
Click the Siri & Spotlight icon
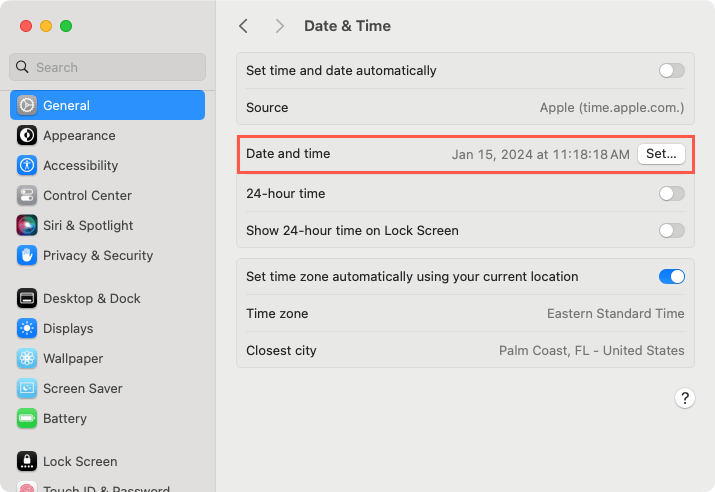click(x=27, y=225)
